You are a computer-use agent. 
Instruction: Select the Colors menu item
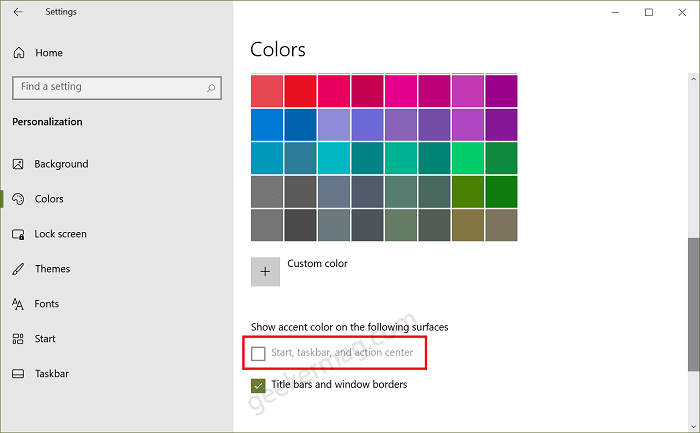tap(49, 199)
